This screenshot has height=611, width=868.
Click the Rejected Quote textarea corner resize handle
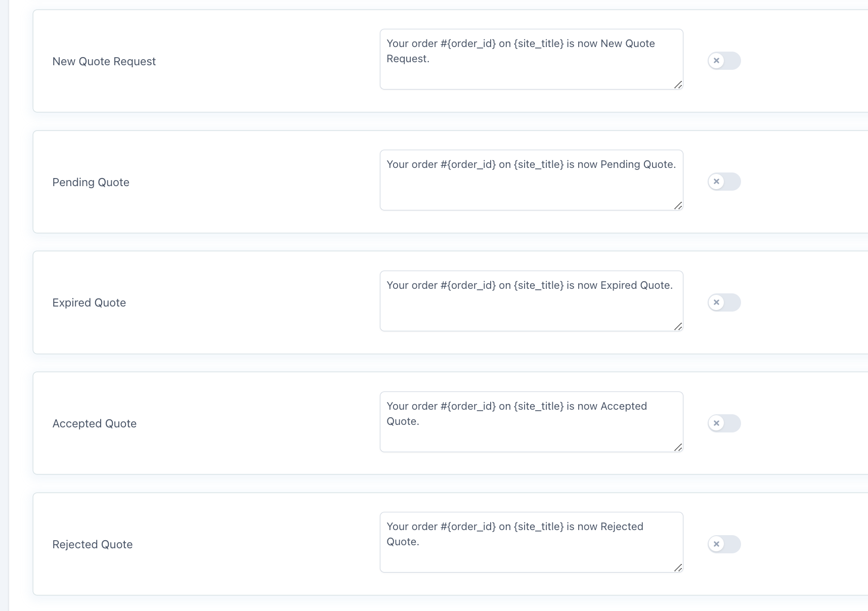pos(678,568)
